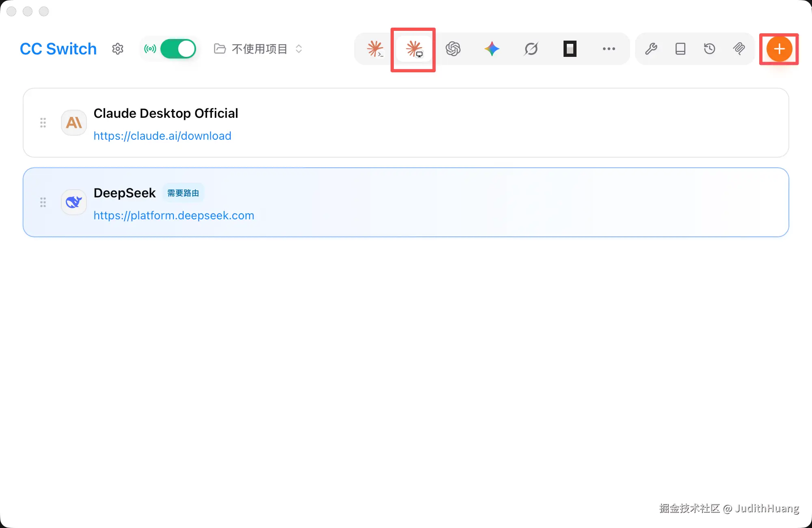The height and width of the screenshot is (528, 812).
Task: Open the 不使用项目 project dropdown
Action: (x=258, y=49)
